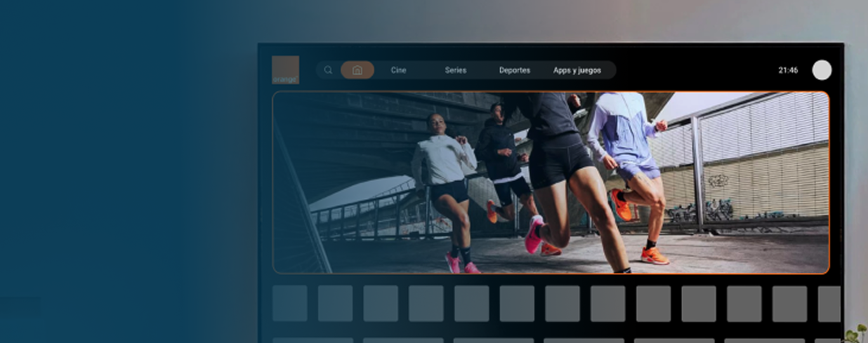Select the first square tile below banner
This screenshot has width=868, height=343.
click(x=290, y=304)
